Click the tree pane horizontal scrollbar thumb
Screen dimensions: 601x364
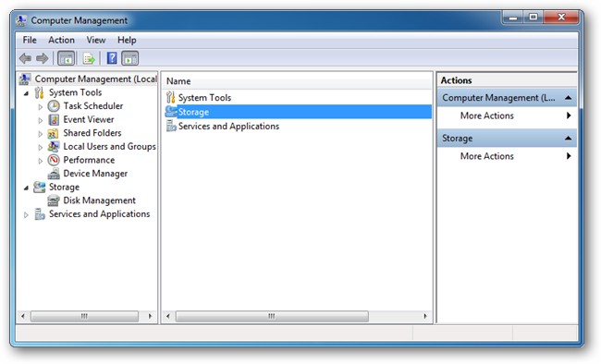[x=84, y=316]
